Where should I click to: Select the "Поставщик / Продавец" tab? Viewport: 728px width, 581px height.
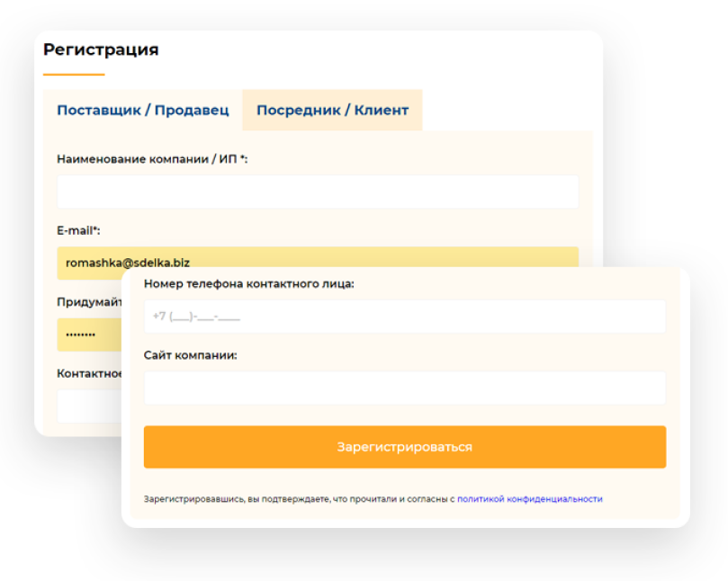pyautogui.click(x=143, y=110)
